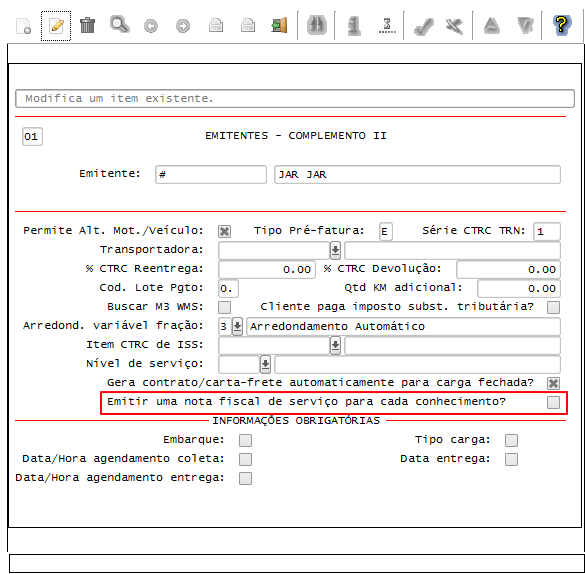585x574 pixels.
Task: Open Arredond. variável fração dropdown
Action: click(237, 326)
